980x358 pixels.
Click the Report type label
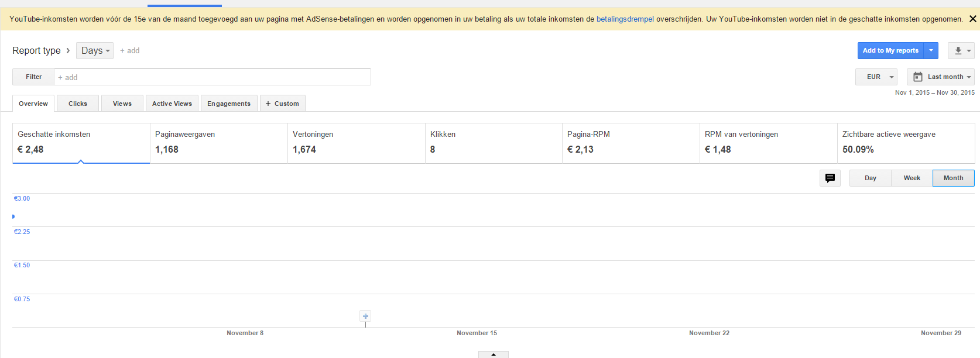(x=36, y=51)
